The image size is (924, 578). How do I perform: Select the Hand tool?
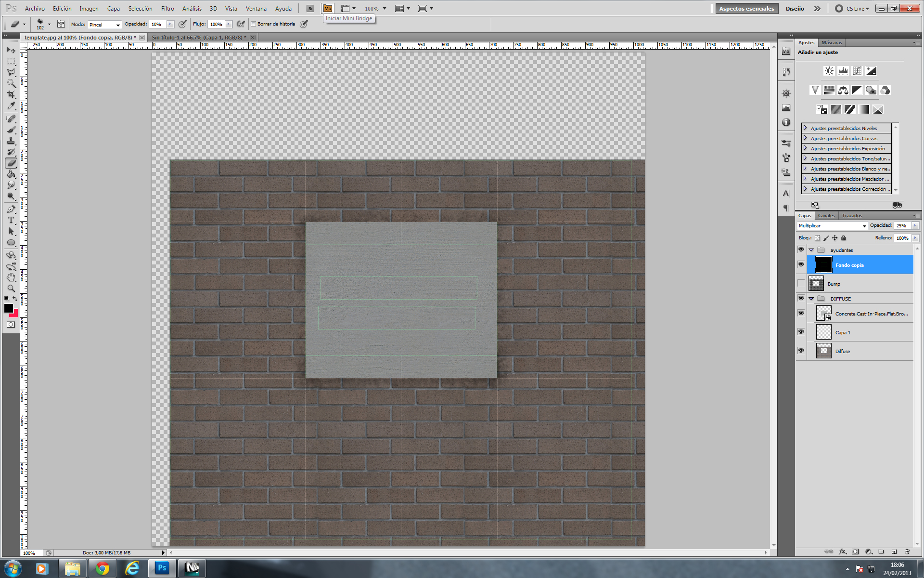pos(11,277)
